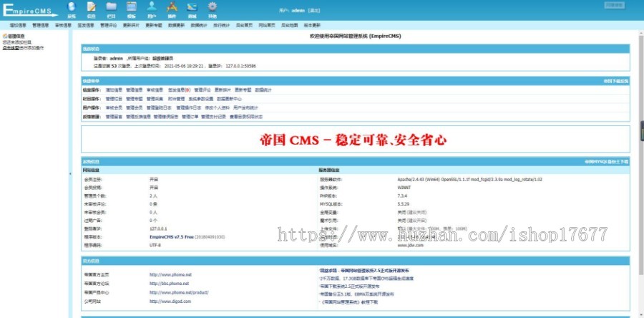This screenshot has height=318, width=644.
Task: Open 管理支付记录 link
Action: point(213,117)
